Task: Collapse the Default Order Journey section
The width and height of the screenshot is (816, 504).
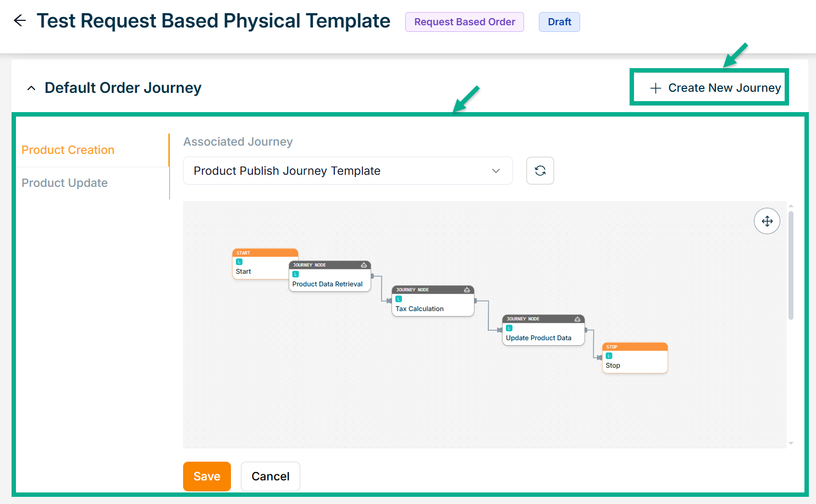Action: click(31, 88)
